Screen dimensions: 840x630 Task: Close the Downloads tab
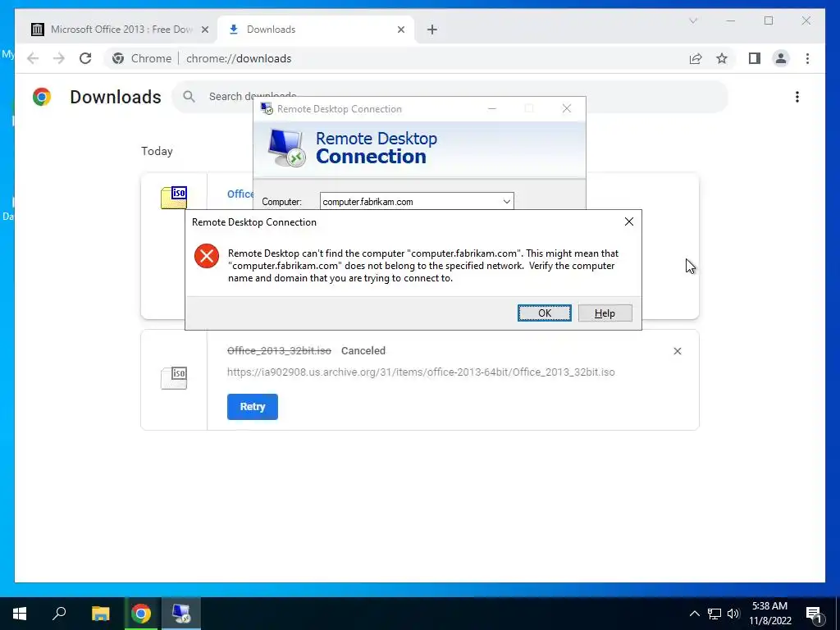[x=400, y=30]
